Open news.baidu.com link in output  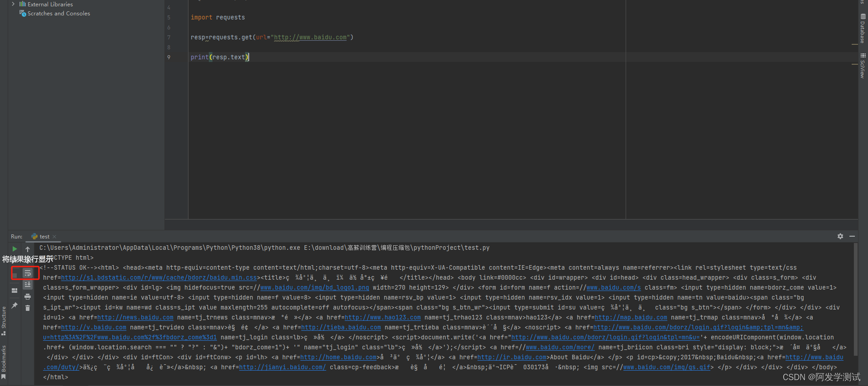pyautogui.click(x=135, y=318)
